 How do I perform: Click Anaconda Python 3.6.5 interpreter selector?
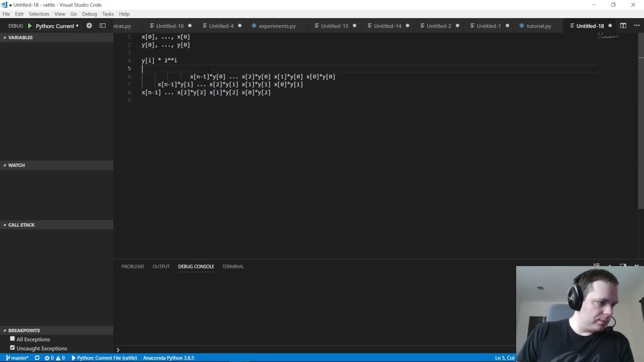tap(169, 358)
